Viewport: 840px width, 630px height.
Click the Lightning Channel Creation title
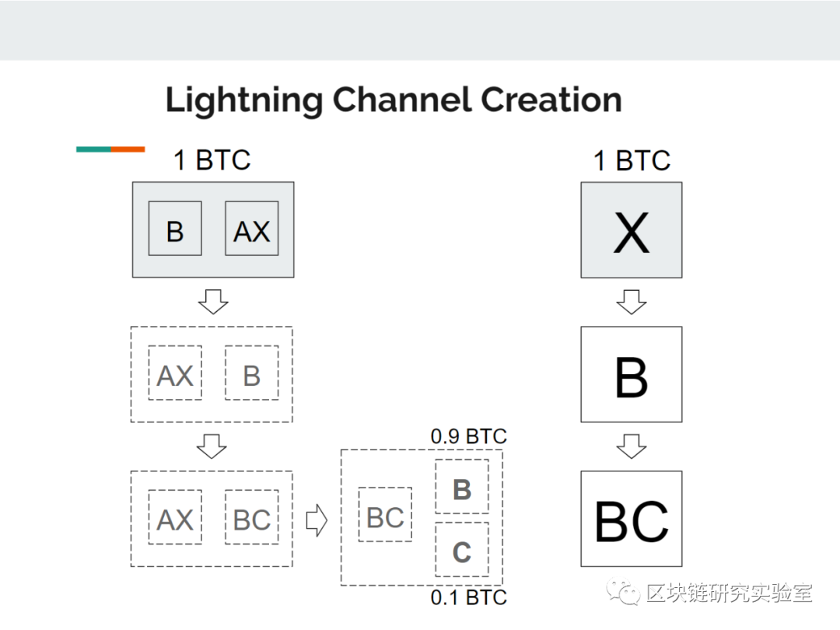[394, 100]
